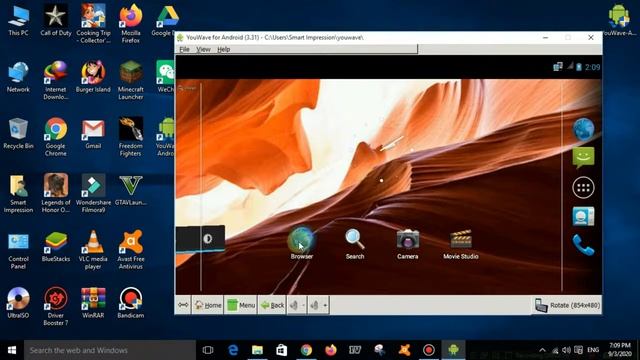Select VLC media player desktop shortcut

coord(93,250)
